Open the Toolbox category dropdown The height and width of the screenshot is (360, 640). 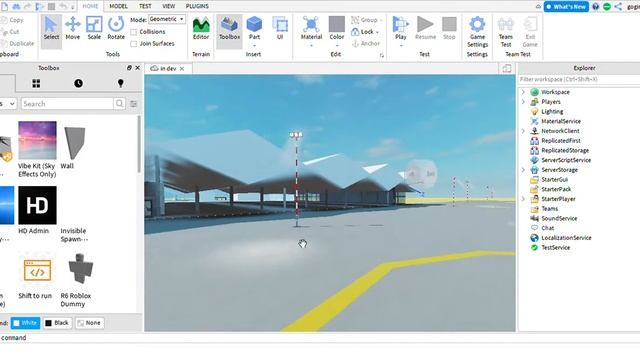[x=8, y=104]
